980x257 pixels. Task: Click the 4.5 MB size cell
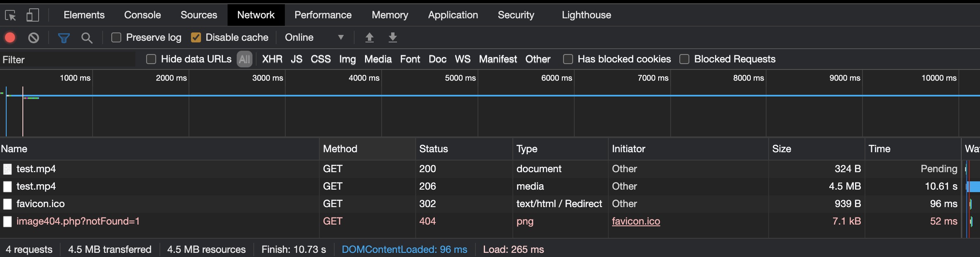(x=817, y=186)
